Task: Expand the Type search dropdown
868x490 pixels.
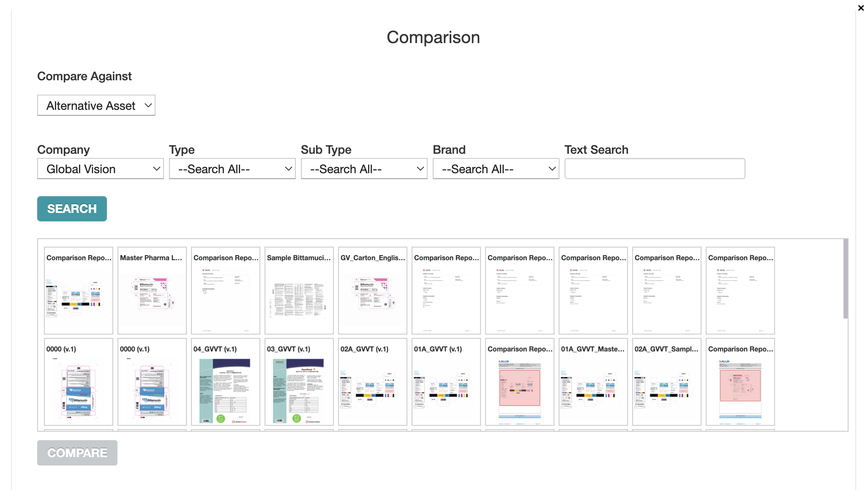Action: [232, 169]
